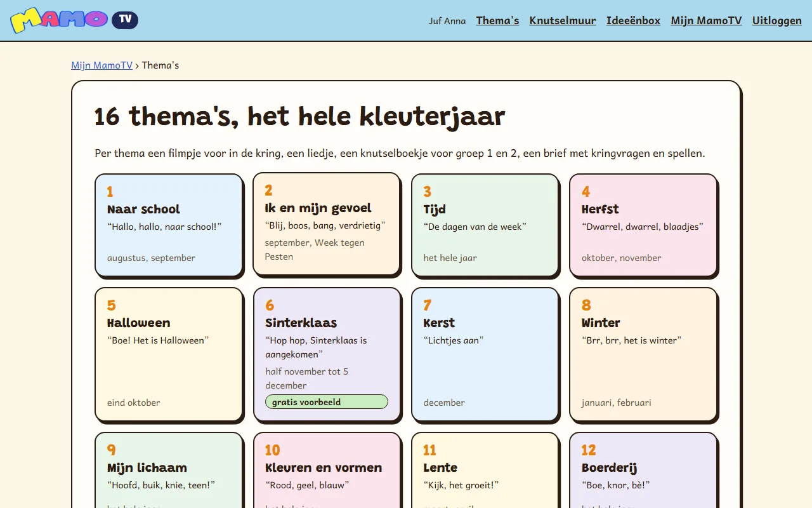This screenshot has height=508, width=812.
Task: Click the period text "oktober, november"
Action: pyautogui.click(x=622, y=258)
